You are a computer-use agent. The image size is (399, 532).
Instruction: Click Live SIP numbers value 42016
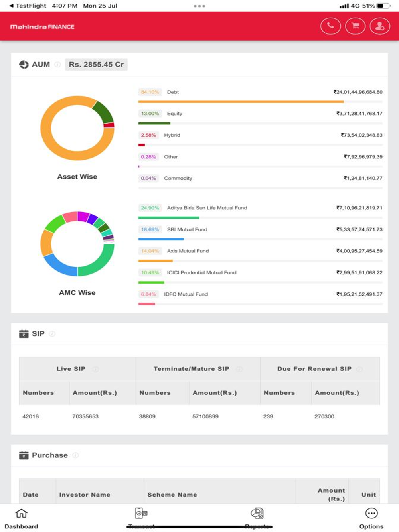(31, 416)
